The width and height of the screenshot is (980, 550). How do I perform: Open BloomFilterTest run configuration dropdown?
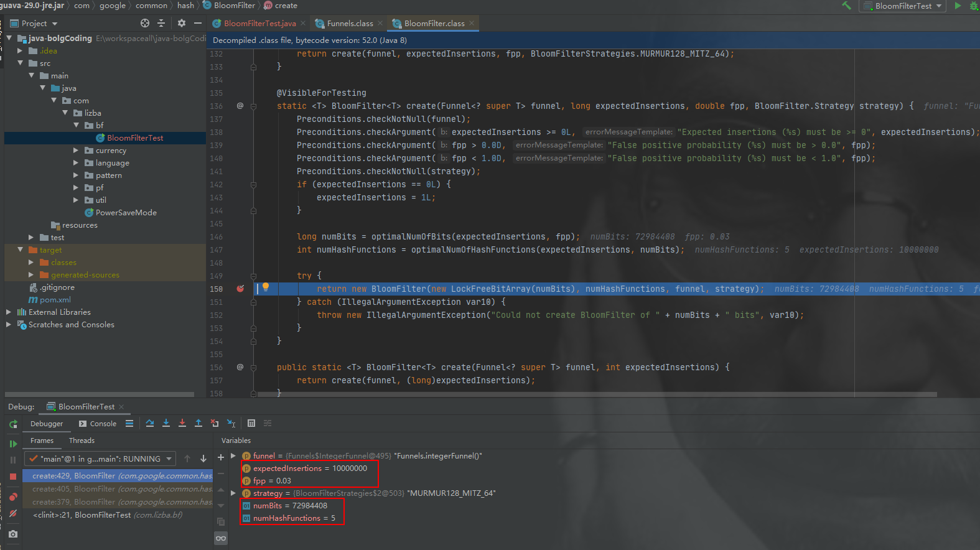(902, 6)
